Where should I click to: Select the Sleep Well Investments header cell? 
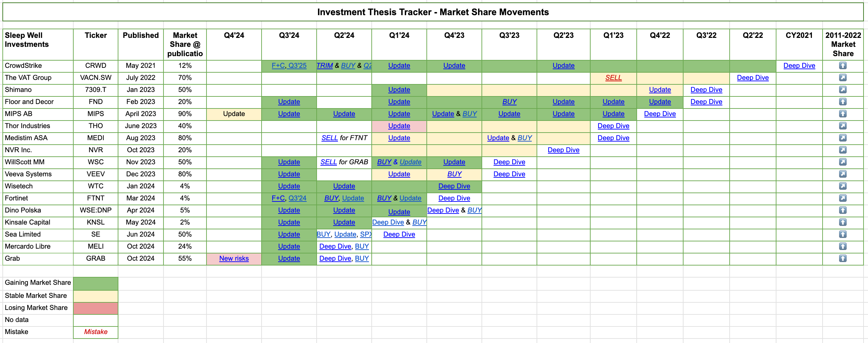[x=38, y=44]
